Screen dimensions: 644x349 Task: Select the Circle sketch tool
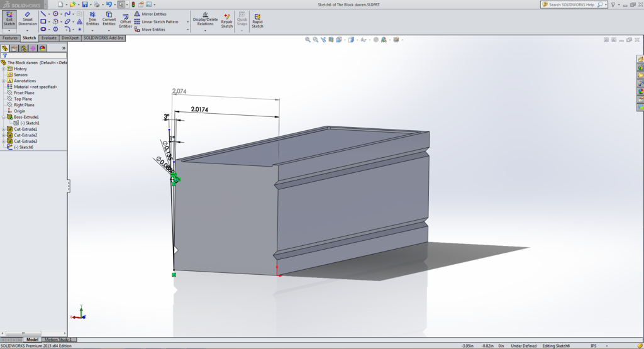55,14
